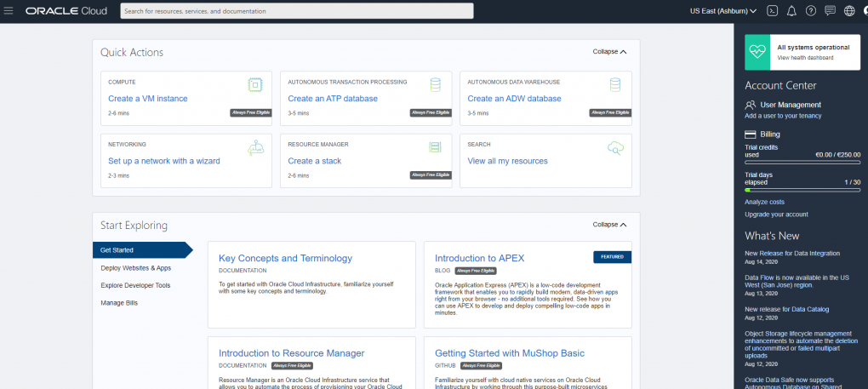Screen dimensions: 868x389
Task: Click Create an ATP database
Action: pos(333,99)
